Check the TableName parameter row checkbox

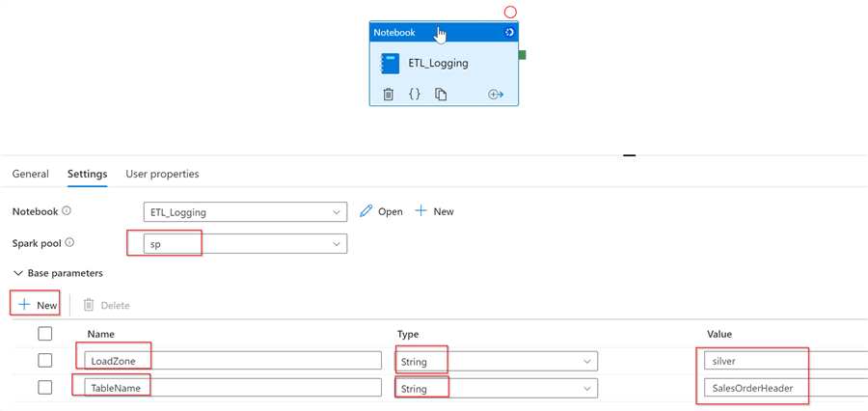click(x=44, y=387)
